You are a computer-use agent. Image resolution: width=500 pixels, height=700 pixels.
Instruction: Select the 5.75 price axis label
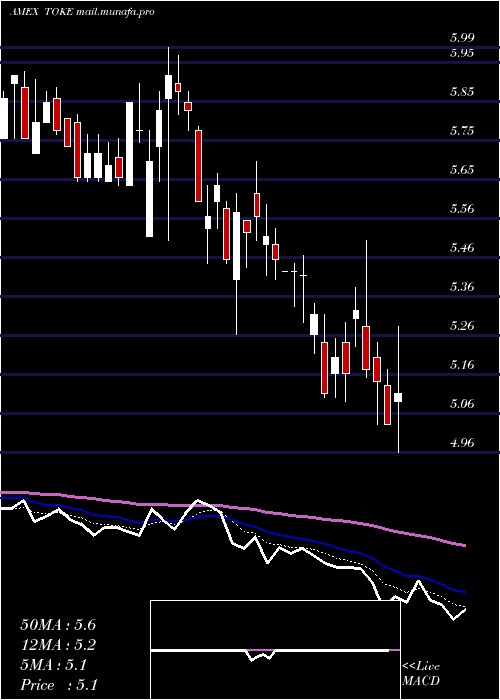point(462,131)
